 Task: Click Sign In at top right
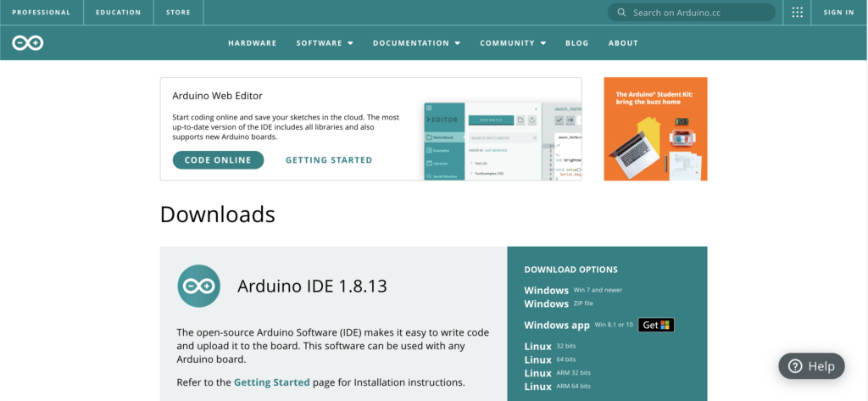click(838, 13)
